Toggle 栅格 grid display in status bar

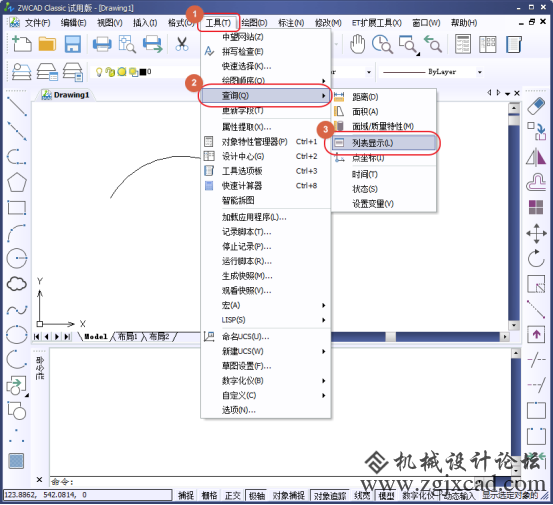coord(209,496)
